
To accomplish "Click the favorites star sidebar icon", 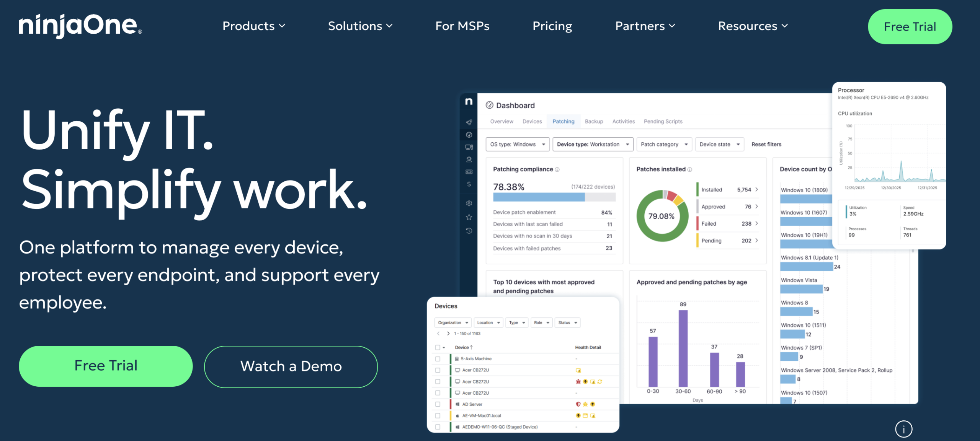I will click(469, 217).
